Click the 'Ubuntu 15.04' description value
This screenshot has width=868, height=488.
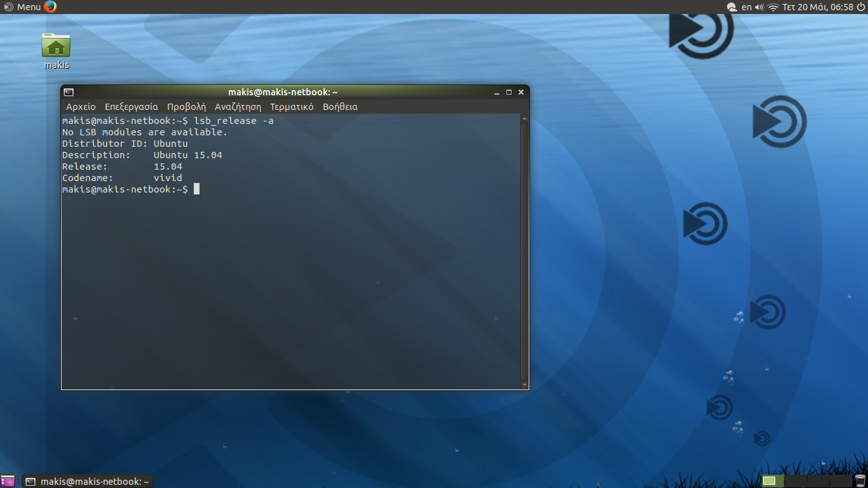coord(188,155)
